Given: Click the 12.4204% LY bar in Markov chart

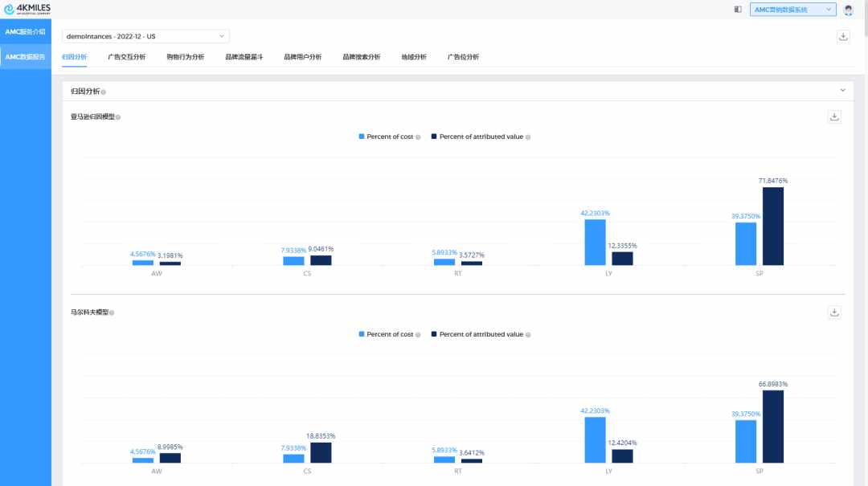Looking at the screenshot, I should point(622,456).
